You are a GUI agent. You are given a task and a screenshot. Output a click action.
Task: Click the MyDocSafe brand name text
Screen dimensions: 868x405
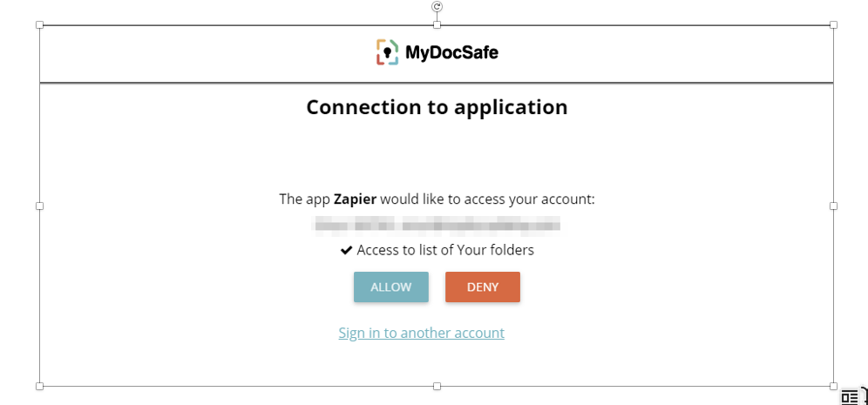(451, 53)
